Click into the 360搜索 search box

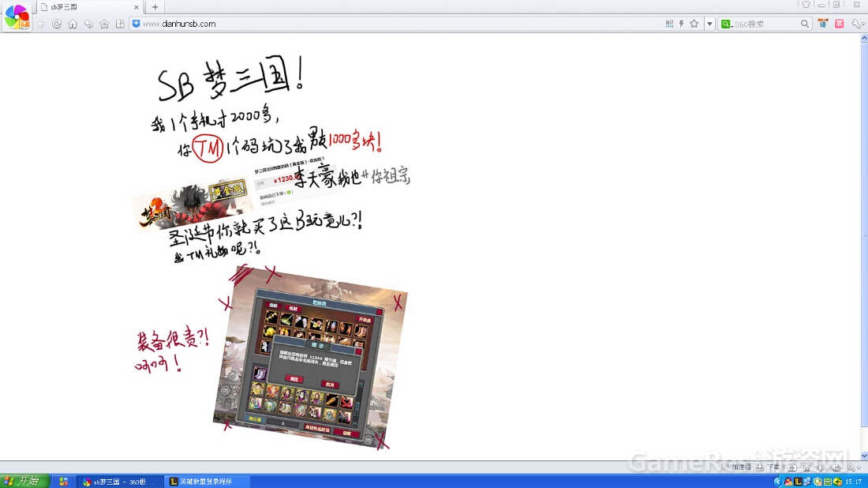pyautogui.click(x=765, y=24)
